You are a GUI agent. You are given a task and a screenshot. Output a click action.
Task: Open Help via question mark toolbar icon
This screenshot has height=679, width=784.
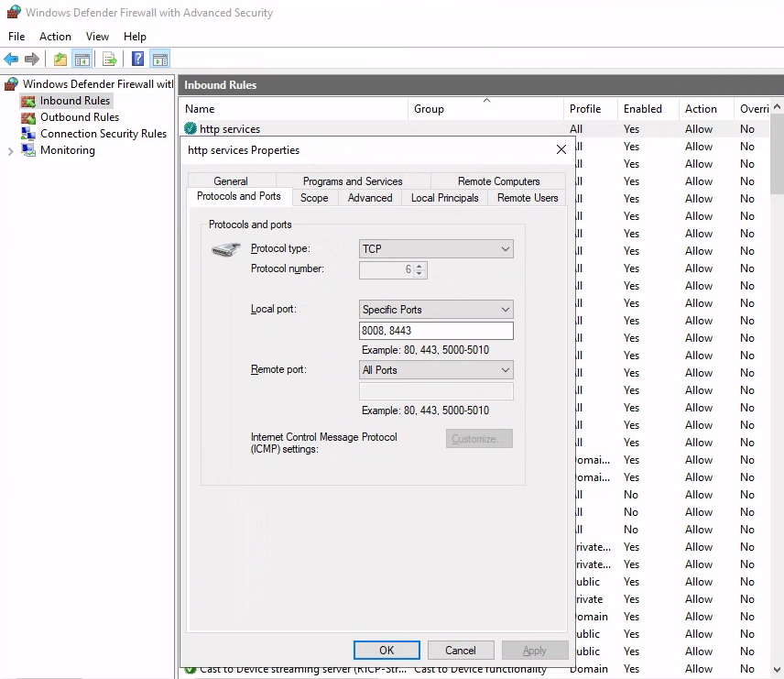(x=137, y=59)
